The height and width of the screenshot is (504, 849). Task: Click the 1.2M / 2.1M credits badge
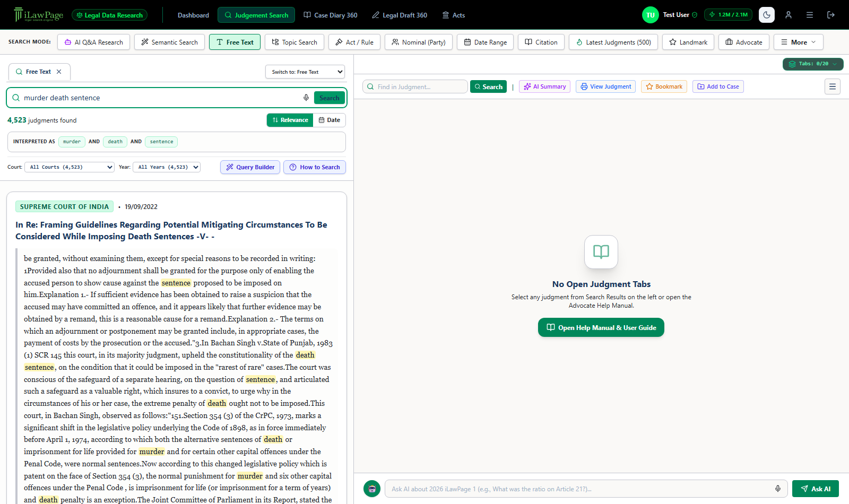coord(728,15)
